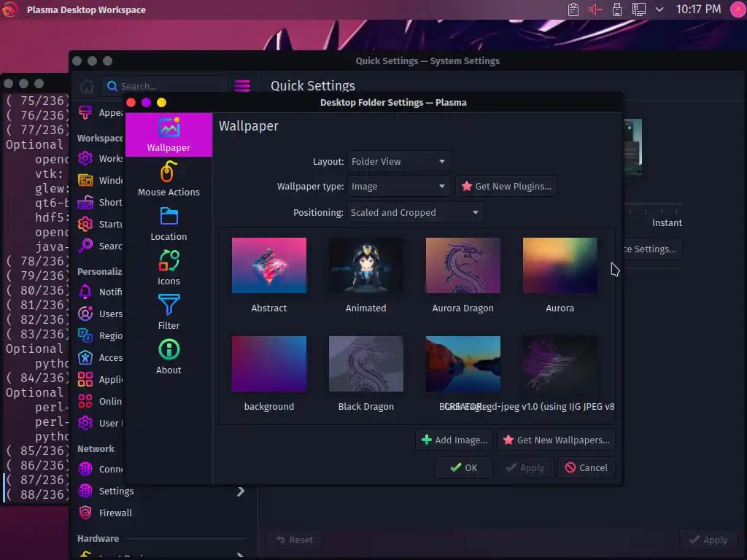Image resolution: width=747 pixels, height=560 pixels.
Task: Open Positioning dropdown showing Scaled and Cropped
Action: click(x=415, y=212)
